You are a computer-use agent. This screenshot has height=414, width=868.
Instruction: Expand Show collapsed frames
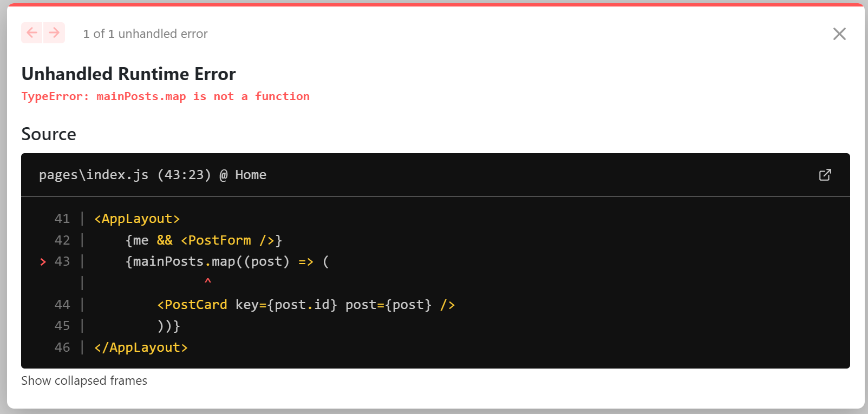[84, 381]
